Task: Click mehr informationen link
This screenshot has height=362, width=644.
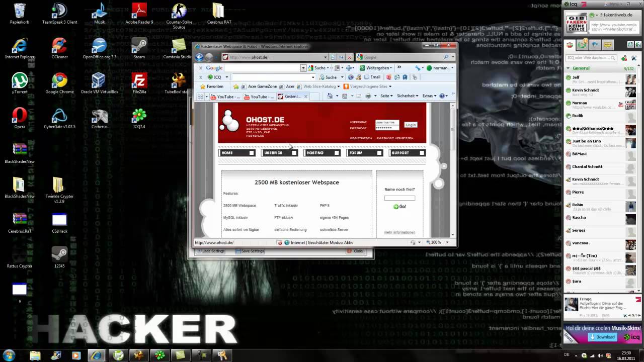Action: coord(399,232)
